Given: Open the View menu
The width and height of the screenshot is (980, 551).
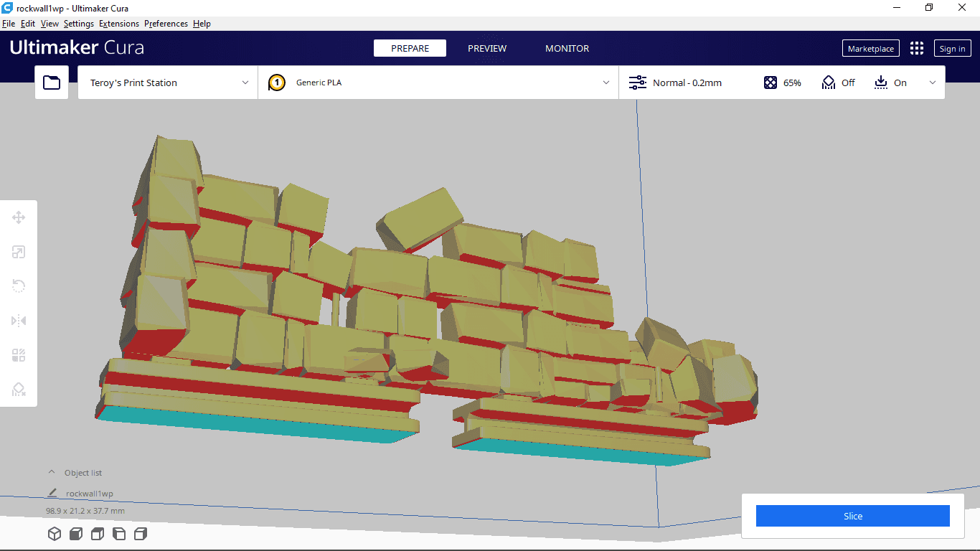Looking at the screenshot, I should pyautogui.click(x=50, y=24).
